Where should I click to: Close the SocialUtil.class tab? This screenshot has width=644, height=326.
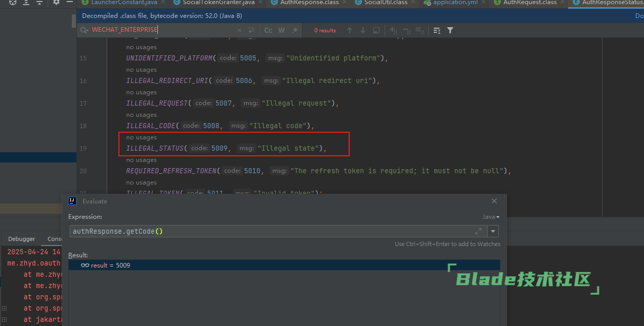tap(414, 3)
